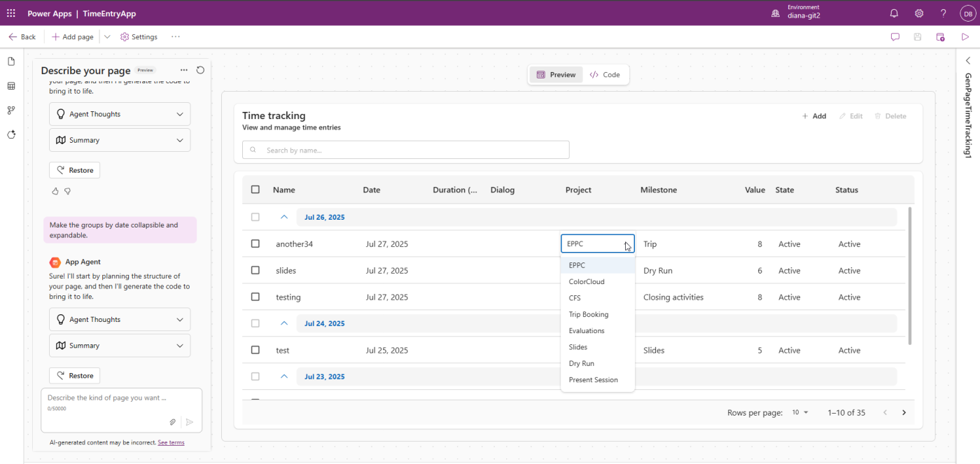Preview the app with the play icon

click(965, 36)
